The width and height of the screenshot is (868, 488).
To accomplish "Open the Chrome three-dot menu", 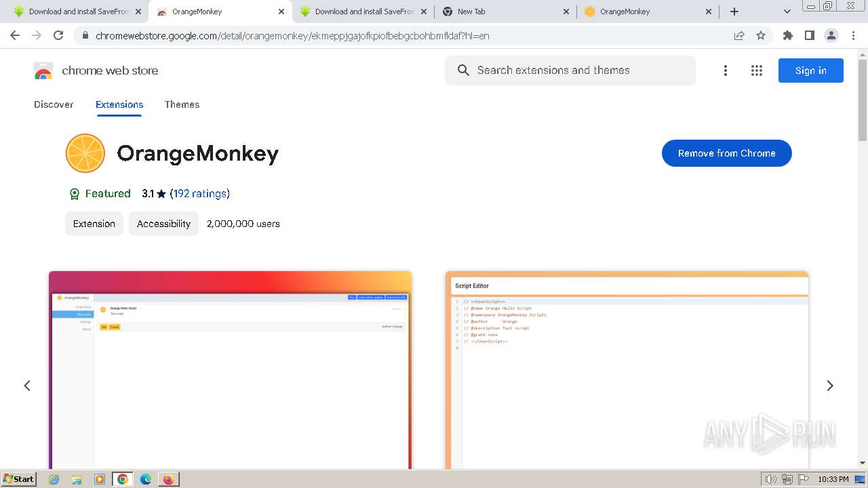I will pyautogui.click(x=853, y=35).
